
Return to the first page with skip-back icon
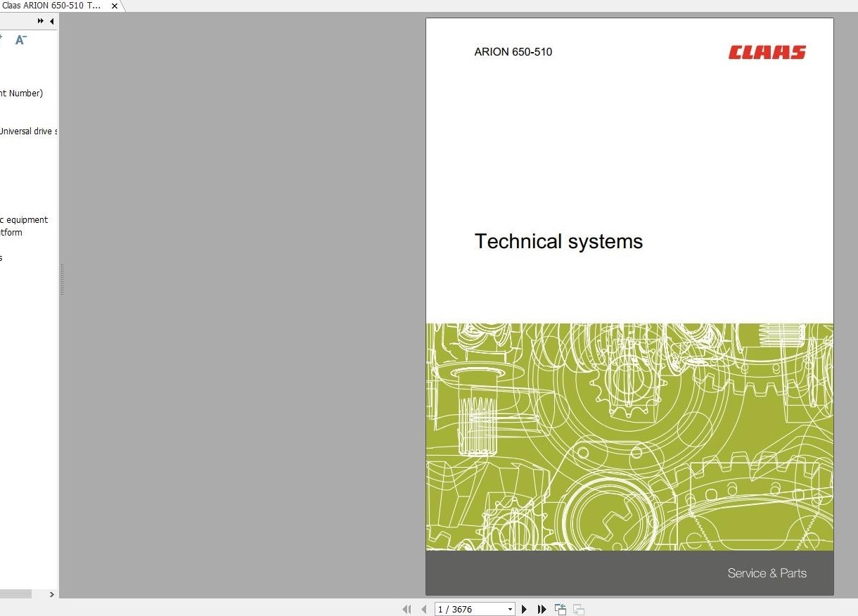[x=406, y=609]
